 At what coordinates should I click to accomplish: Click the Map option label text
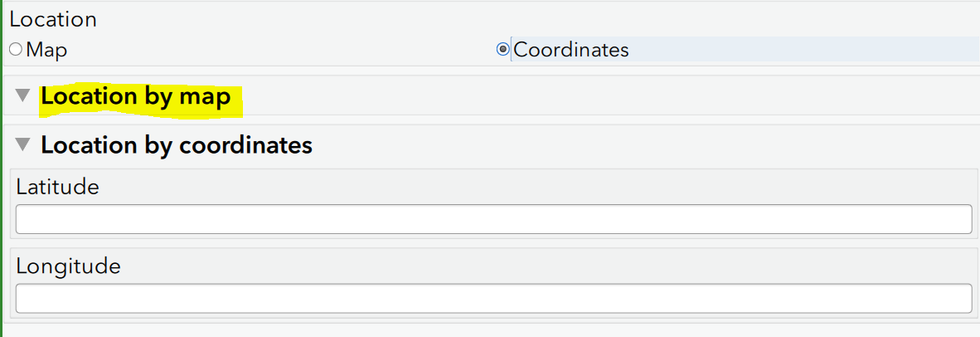pyautogui.click(x=46, y=50)
